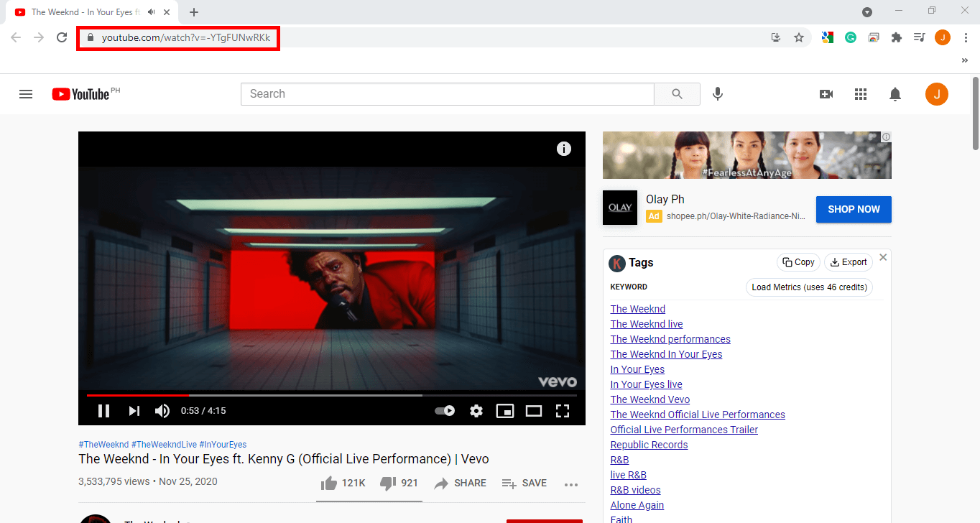Close the Tags panel

click(883, 257)
